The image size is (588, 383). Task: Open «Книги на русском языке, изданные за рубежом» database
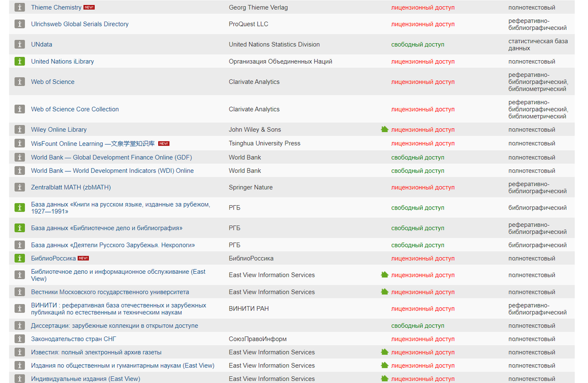121,208
